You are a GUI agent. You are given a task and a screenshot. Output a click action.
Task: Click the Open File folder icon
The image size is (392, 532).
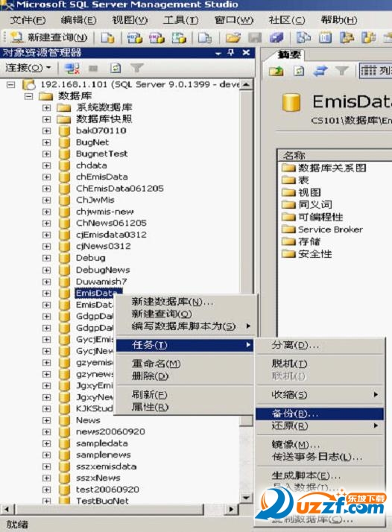click(x=233, y=38)
